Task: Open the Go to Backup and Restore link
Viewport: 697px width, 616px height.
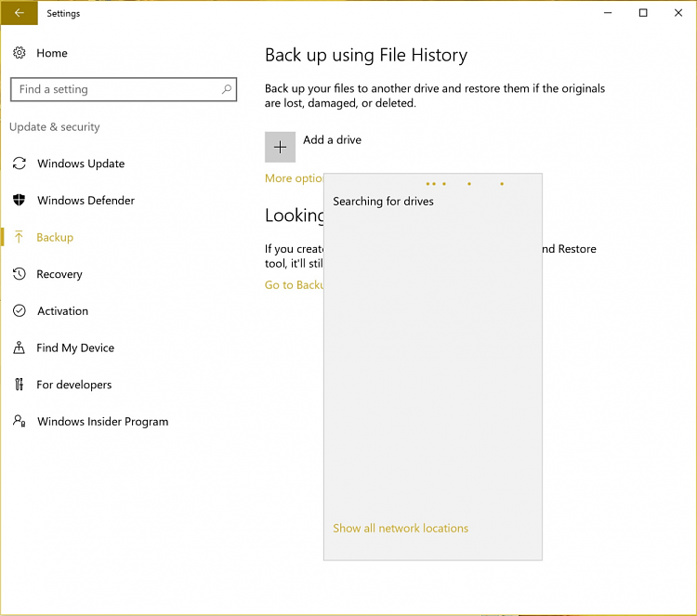Action: coord(294,285)
